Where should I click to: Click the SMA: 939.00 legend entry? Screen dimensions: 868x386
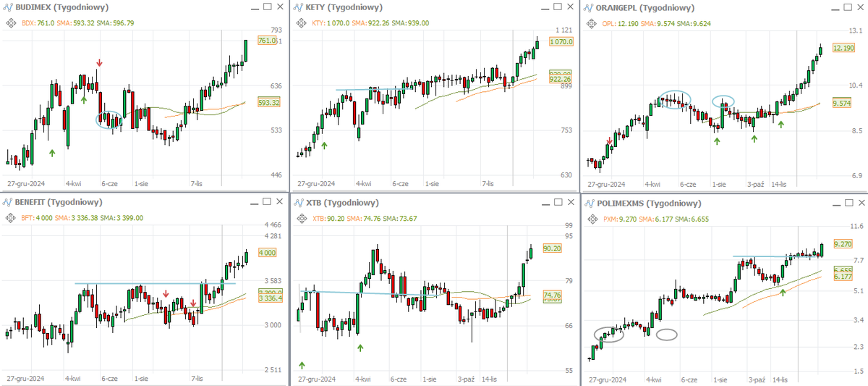pyautogui.click(x=412, y=22)
